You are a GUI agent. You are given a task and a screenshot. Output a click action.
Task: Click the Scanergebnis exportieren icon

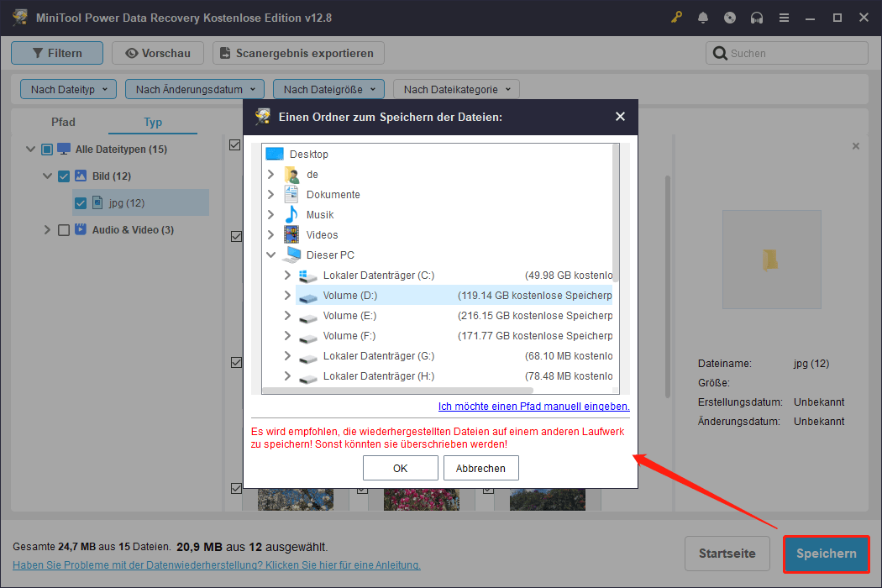click(225, 52)
